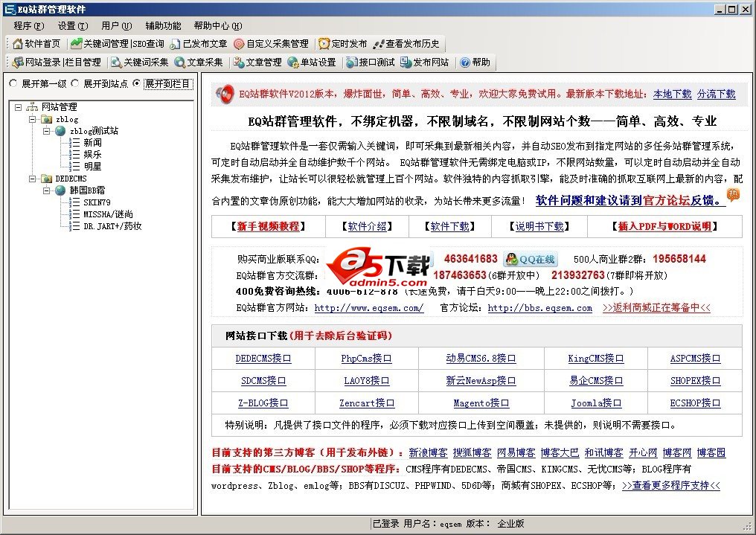Download DEDECMS接口
This screenshot has height=535, width=756.
pos(263,358)
